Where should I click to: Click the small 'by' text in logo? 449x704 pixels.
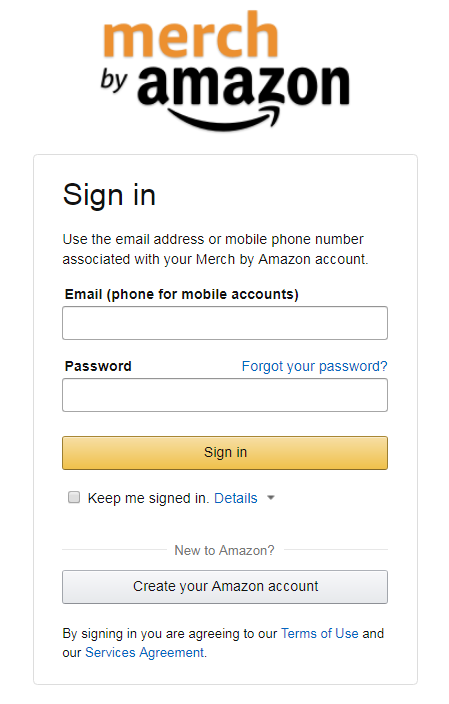tap(114, 80)
